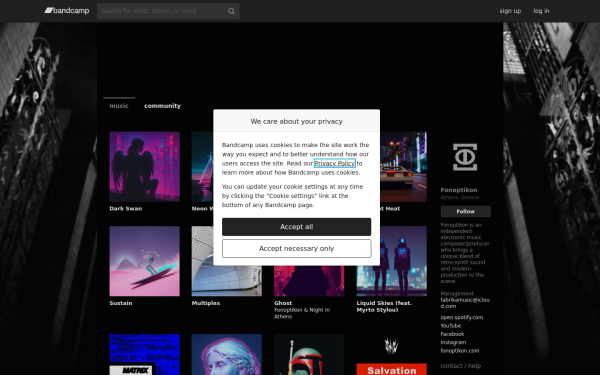Click the Multiplex title text
Image resolution: width=600 pixels, height=375 pixels.
[206, 303]
